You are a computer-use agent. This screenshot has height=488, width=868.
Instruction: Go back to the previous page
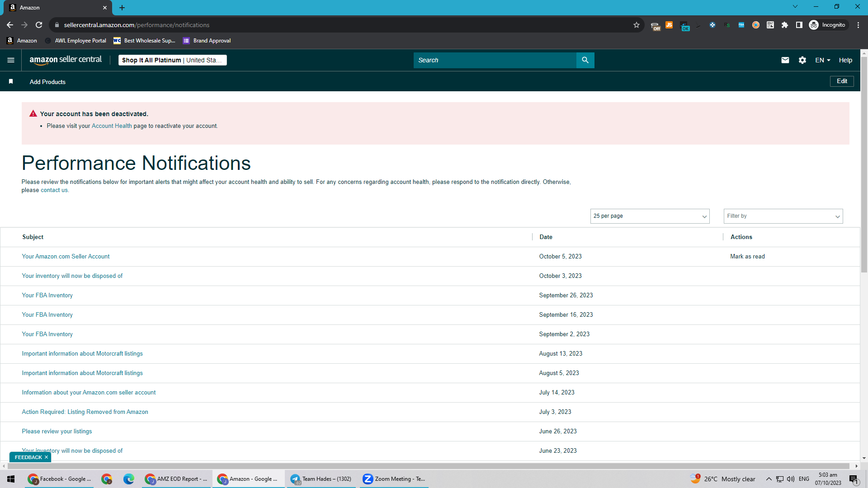pos(10,25)
